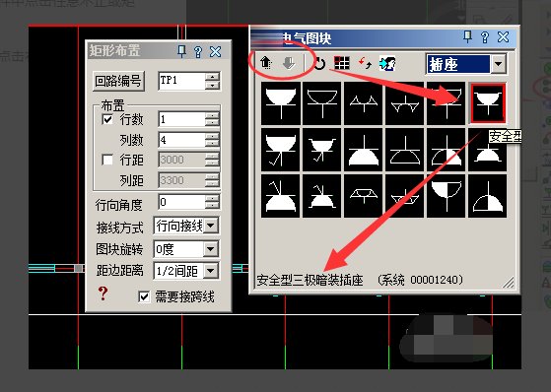Select the second symbol in row three
Screen dimensions: 551x392
[x=322, y=196]
